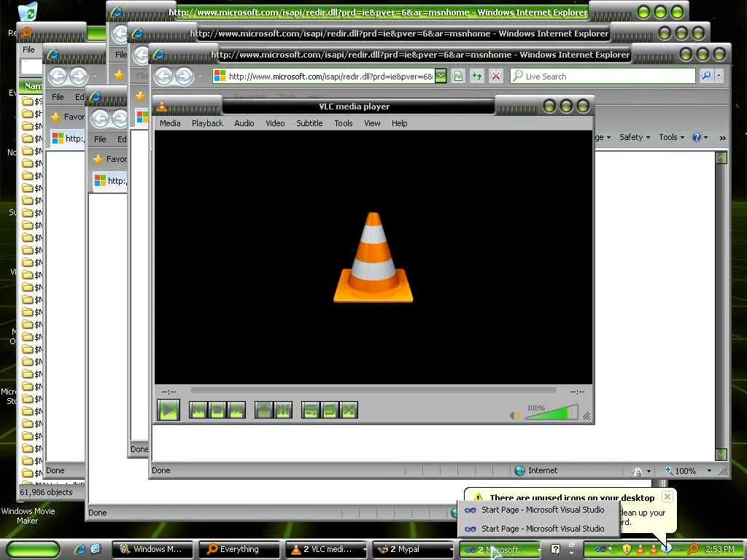Open the Help menu in VLC

399,123
